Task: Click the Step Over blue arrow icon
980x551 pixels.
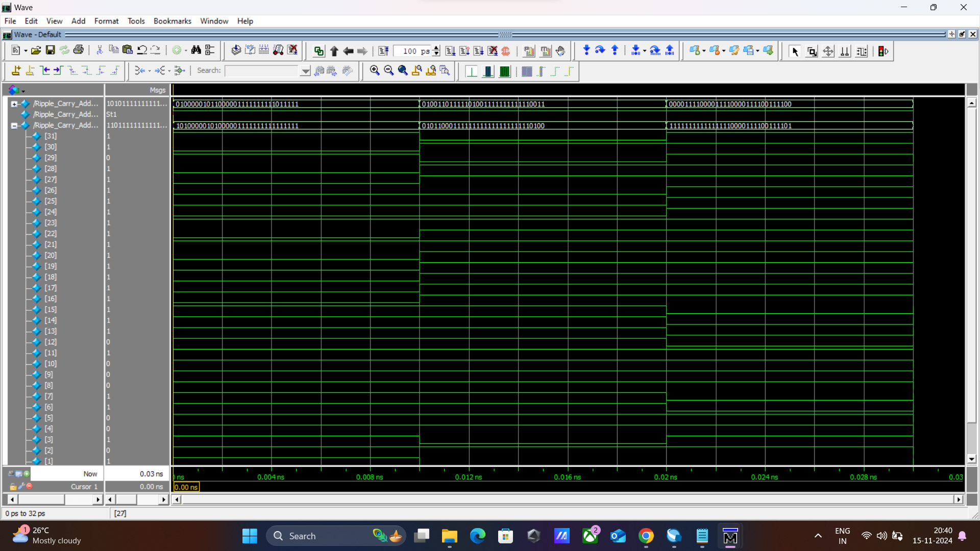Action: click(600, 50)
